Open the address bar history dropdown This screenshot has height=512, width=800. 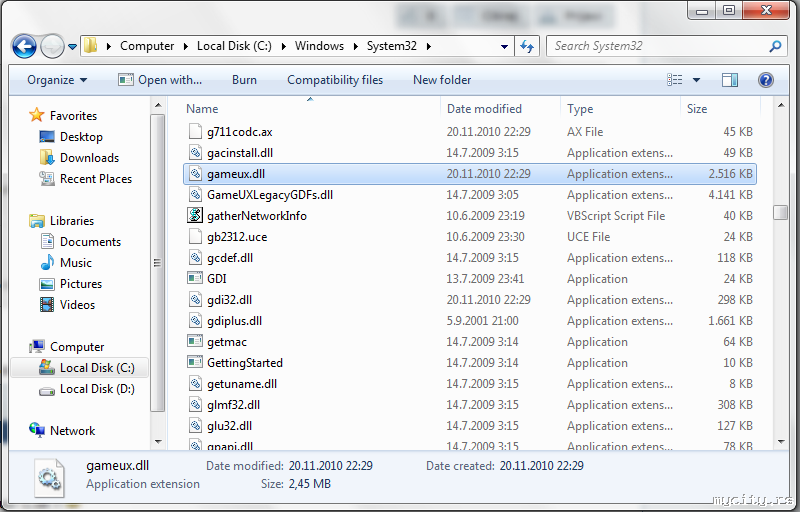[504, 46]
